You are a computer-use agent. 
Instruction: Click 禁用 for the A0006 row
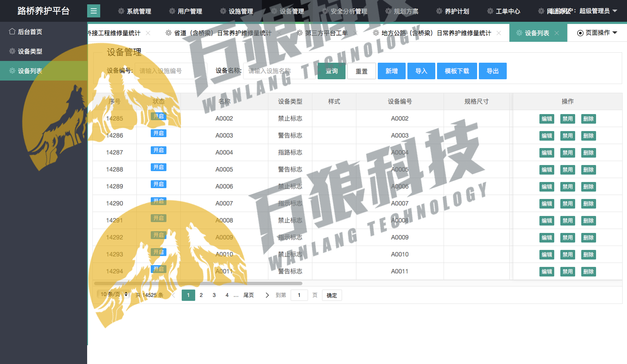568,187
